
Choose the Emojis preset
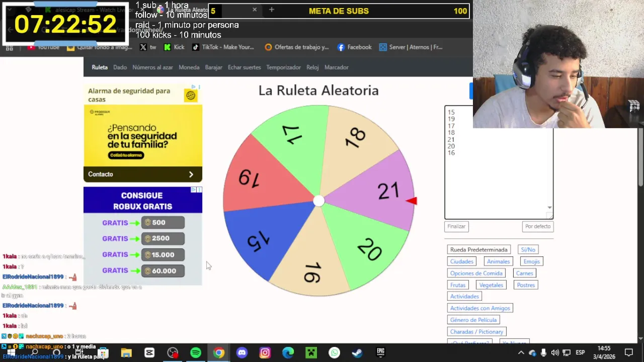[x=531, y=261]
